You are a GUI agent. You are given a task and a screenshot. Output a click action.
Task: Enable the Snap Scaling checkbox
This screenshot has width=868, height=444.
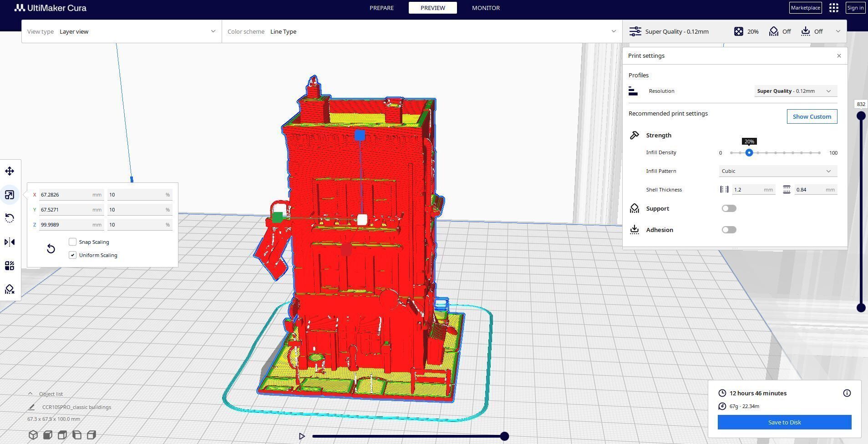72,242
